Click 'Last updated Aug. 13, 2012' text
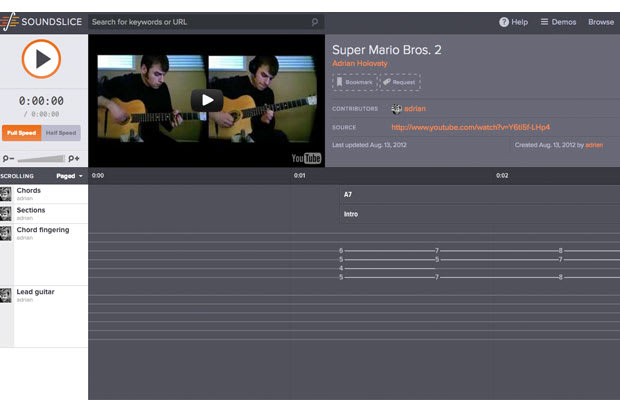Image resolution: width=620 pixels, height=400 pixels. coord(369,145)
